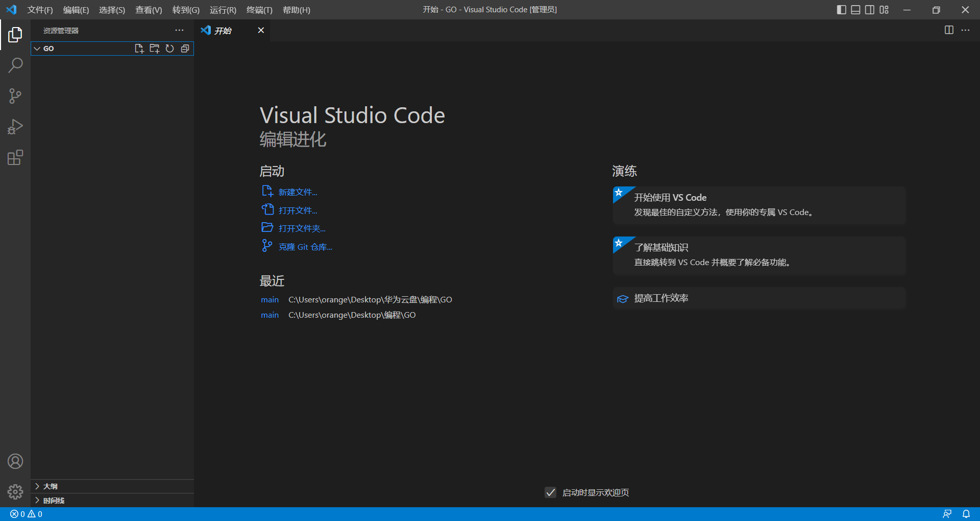980x521 pixels.
Task: Open the 选择(S) menu
Action: point(112,10)
